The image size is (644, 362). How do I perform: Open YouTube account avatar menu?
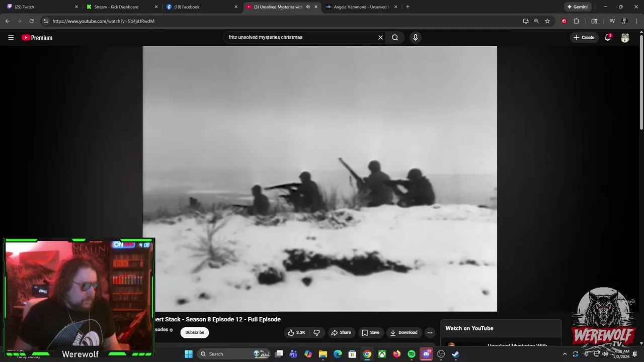625,38
